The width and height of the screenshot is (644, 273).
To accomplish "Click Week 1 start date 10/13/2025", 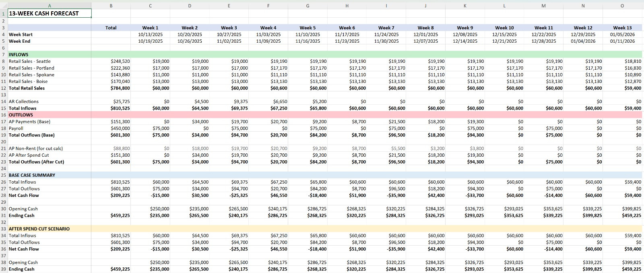I will (150, 35).
